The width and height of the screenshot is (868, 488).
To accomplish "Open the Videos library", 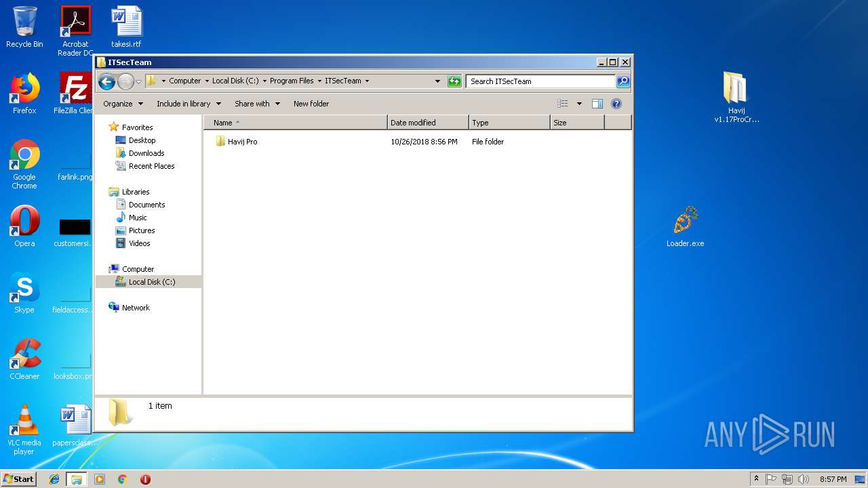I will (139, 243).
